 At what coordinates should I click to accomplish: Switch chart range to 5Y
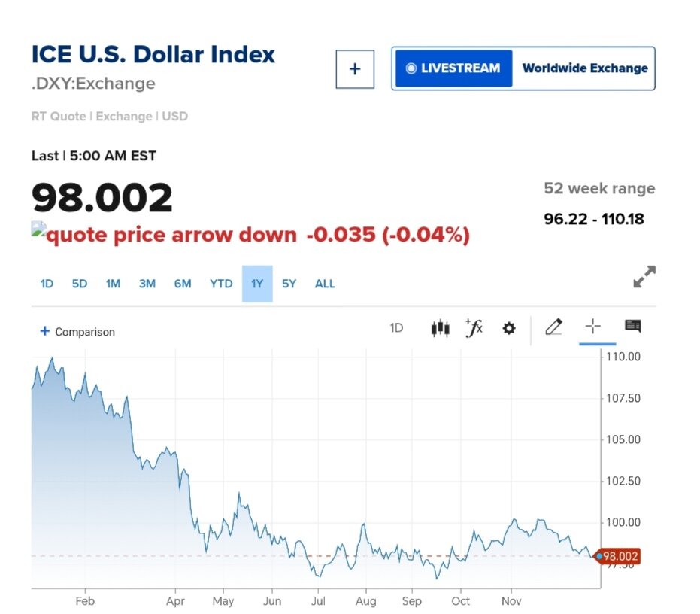(289, 284)
